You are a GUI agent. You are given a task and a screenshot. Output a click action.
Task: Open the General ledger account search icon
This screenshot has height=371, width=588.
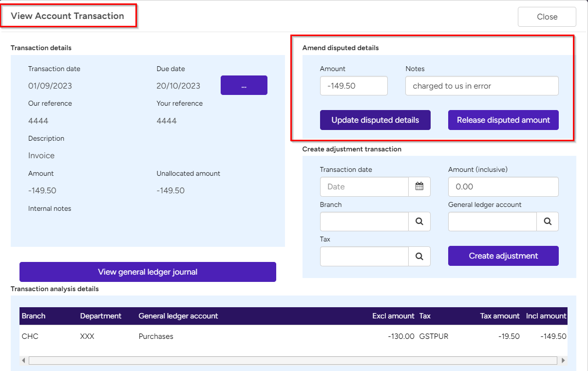pyautogui.click(x=548, y=222)
